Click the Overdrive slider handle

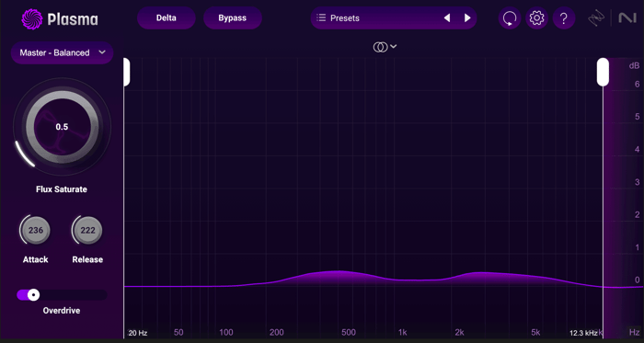point(34,294)
